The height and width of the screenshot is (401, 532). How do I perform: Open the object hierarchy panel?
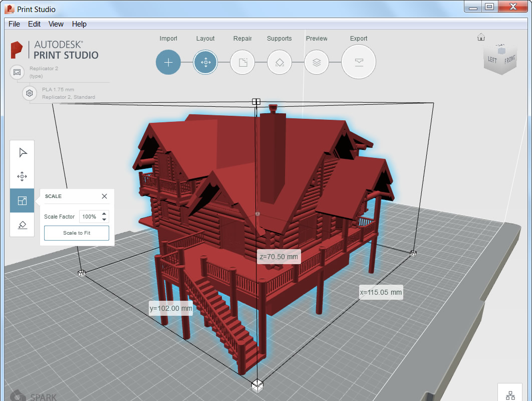click(x=510, y=394)
